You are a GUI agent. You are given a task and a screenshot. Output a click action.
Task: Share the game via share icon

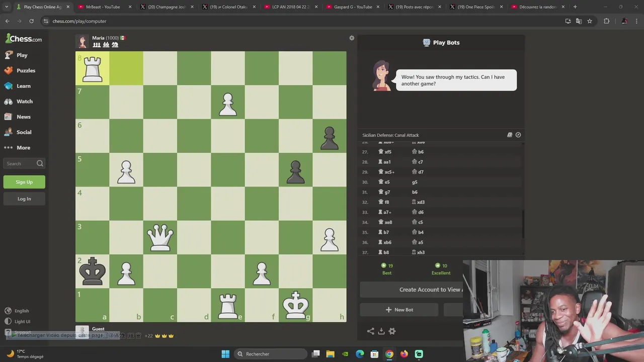coord(371,331)
